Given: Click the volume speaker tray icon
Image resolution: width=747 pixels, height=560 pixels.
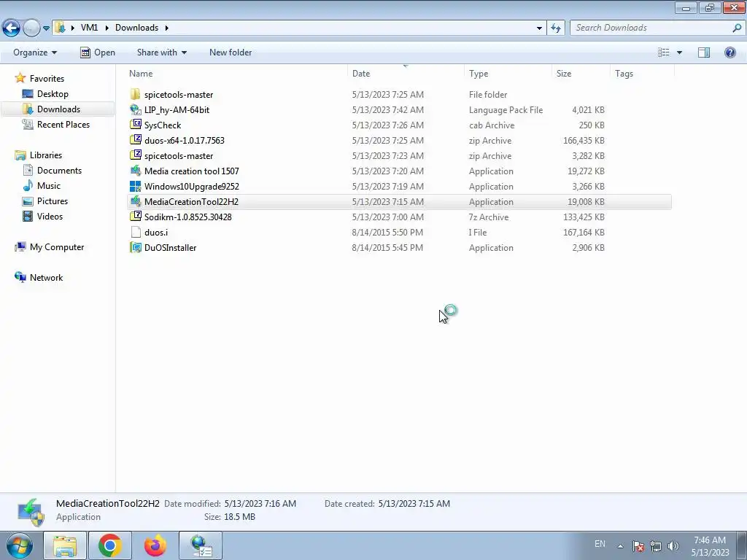Looking at the screenshot, I should click(x=673, y=546).
